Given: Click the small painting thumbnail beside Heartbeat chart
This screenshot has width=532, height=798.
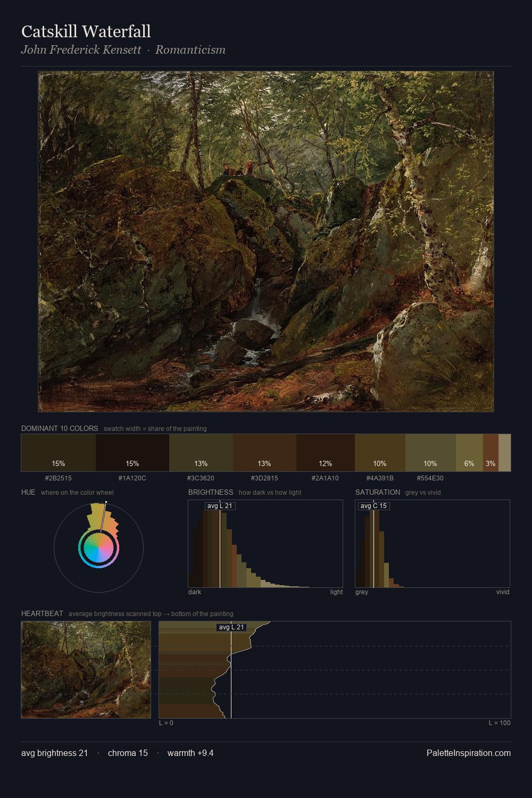Looking at the screenshot, I should tap(86, 670).
